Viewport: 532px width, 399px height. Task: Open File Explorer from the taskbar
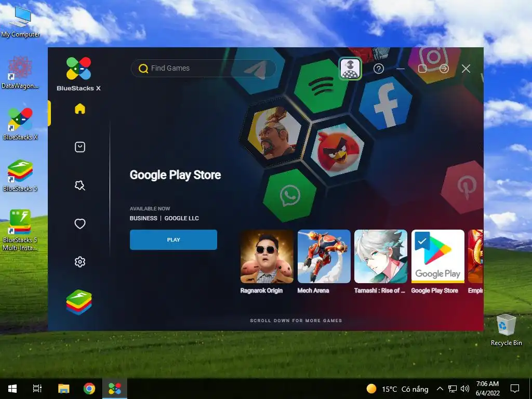point(63,389)
